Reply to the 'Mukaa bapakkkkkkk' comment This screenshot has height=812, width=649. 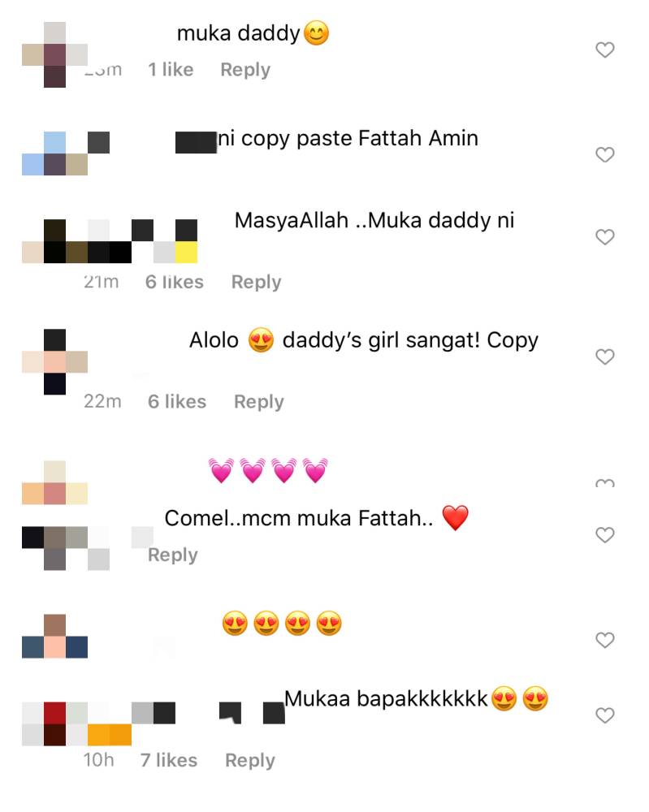pos(249,761)
